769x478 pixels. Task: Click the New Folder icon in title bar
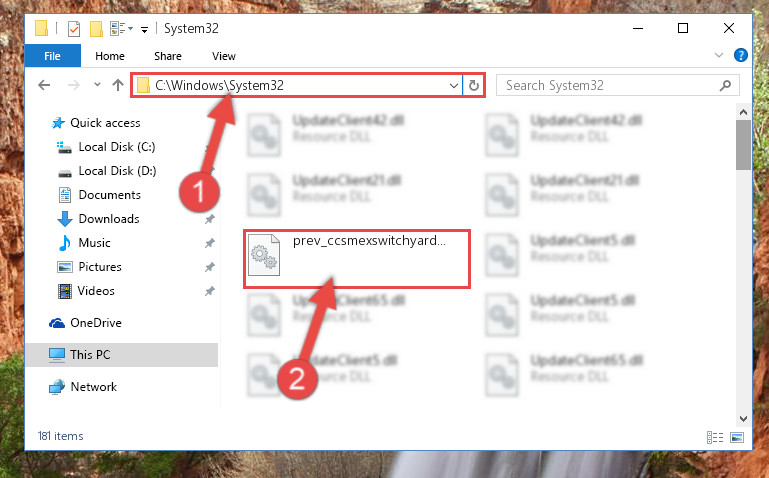[96, 29]
